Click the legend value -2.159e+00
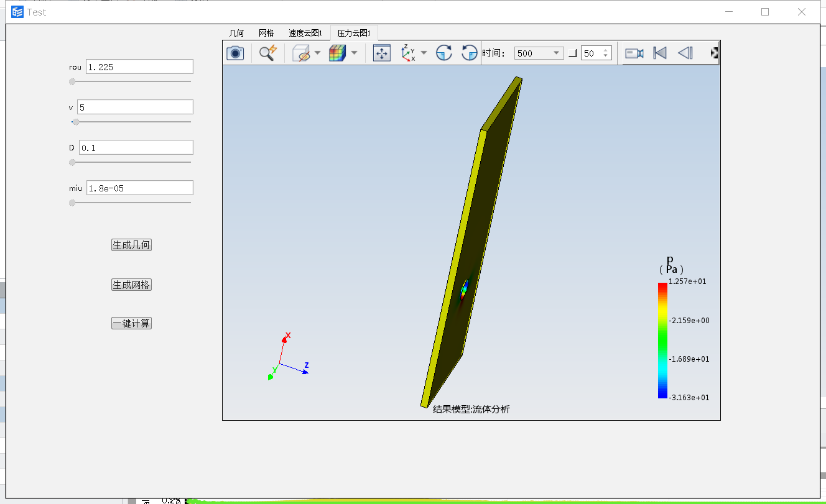The height and width of the screenshot is (504, 826). click(x=689, y=321)
